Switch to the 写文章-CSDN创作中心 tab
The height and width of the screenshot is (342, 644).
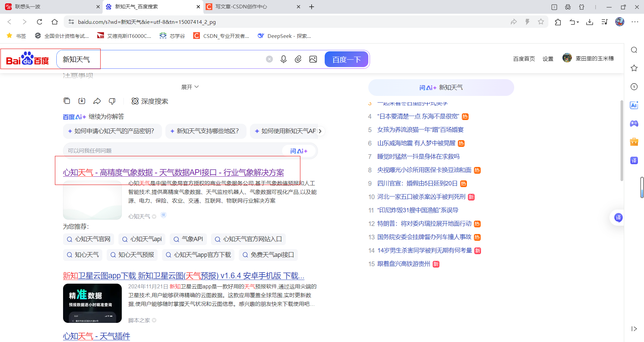click(253, 7)
